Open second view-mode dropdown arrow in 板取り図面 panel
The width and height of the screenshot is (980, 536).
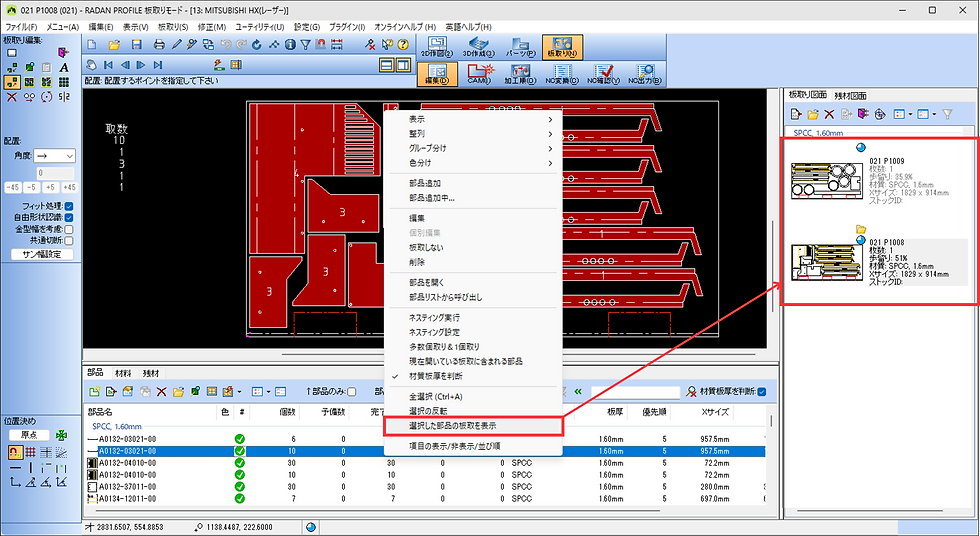(934, 114)
